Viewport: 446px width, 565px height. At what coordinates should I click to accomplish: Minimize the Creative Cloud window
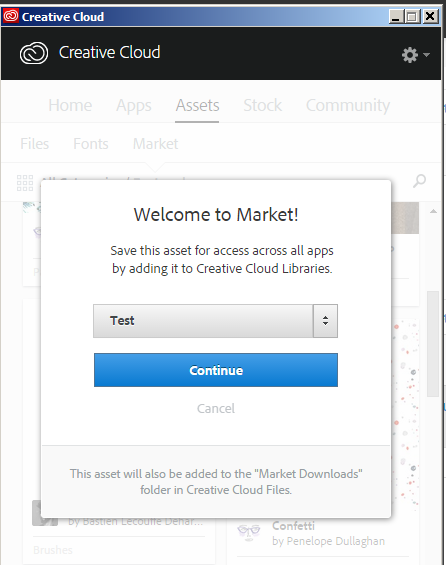pyautogui.click(x=396, y=17)
